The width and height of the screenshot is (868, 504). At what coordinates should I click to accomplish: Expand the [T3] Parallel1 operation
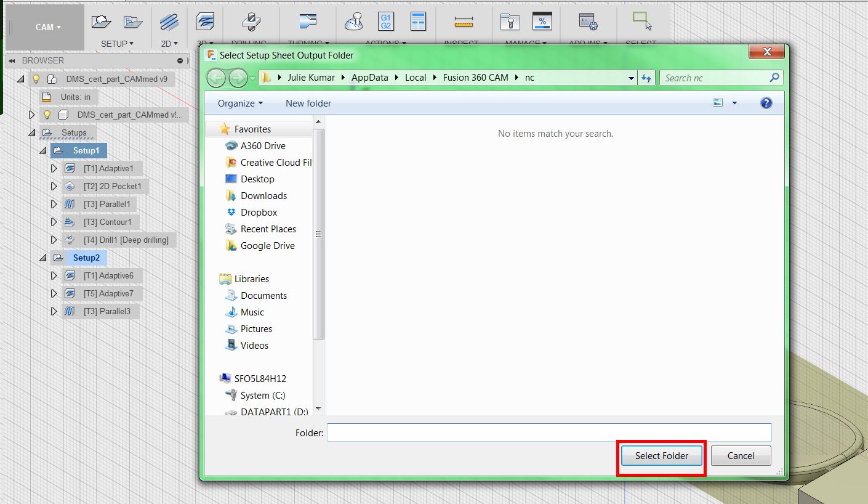(54, 204)
